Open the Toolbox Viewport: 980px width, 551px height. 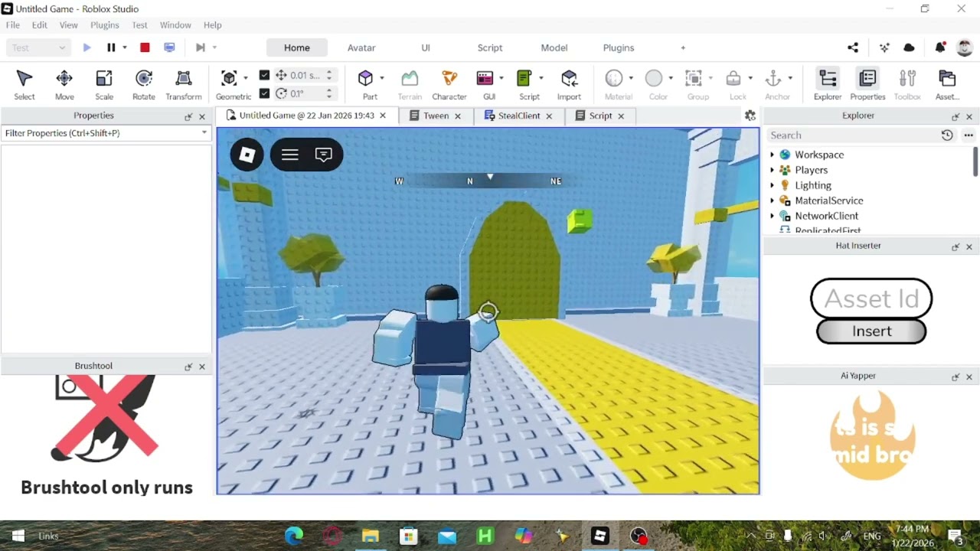pyautogui.click(x=907, y=84)
